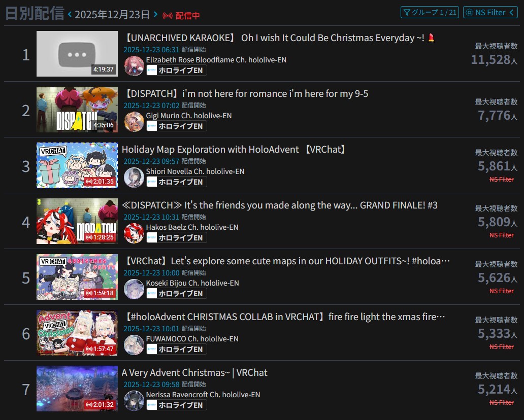Viewport: 524px width, 420px height.
Task: Toggle the red 配信中 live filter
Action: (x=181, y=15)
